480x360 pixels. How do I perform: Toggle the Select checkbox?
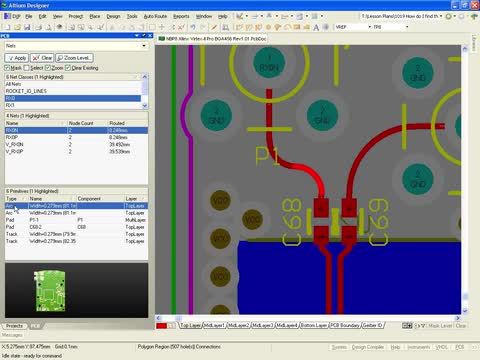tap(26, 68)
